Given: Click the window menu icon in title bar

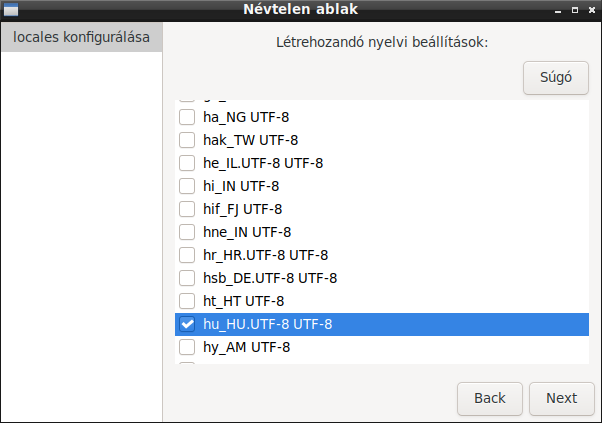Looking at the screenshot, I should pos(11,10).
